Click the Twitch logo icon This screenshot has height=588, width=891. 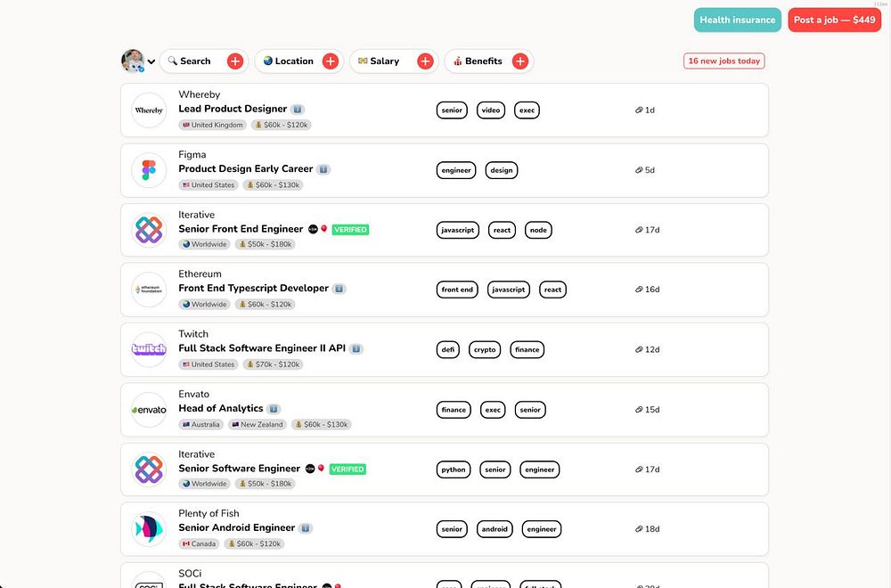click(149, 349)
